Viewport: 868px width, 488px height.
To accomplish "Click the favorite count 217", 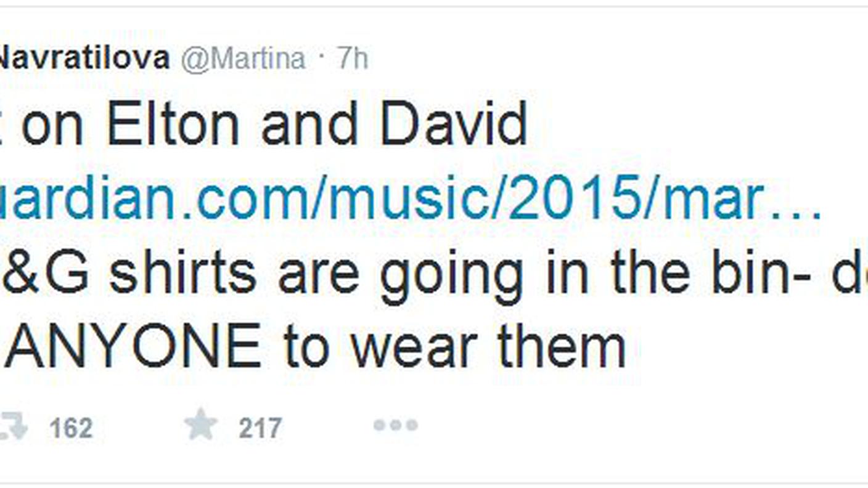I will (260, 428).
